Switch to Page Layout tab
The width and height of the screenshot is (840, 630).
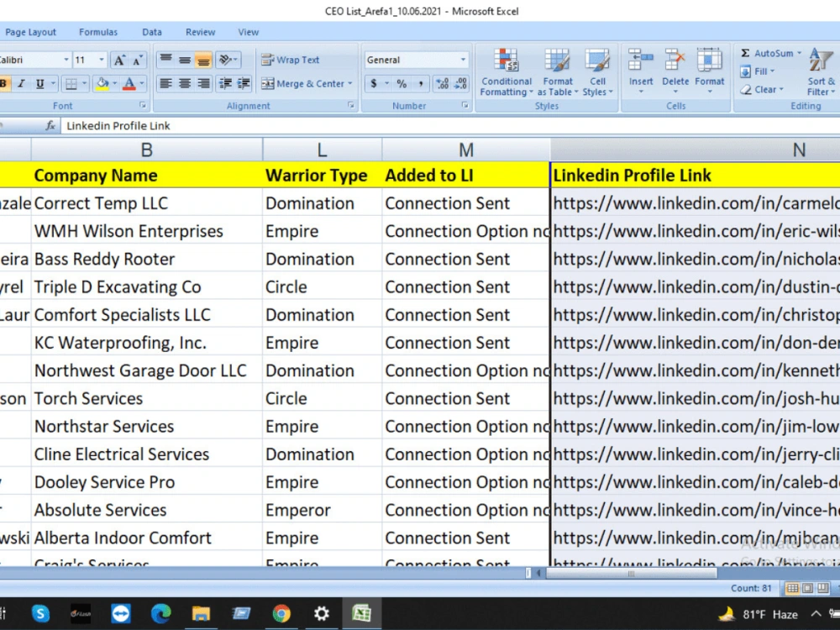point(30,32)
